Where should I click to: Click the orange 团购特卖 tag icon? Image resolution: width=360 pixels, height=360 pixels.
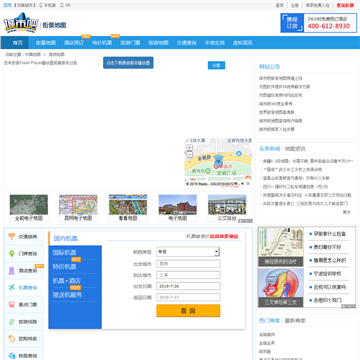click(12, 339)
